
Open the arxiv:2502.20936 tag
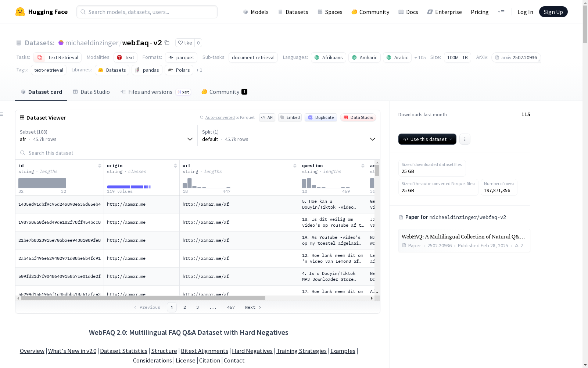point(516,57)
